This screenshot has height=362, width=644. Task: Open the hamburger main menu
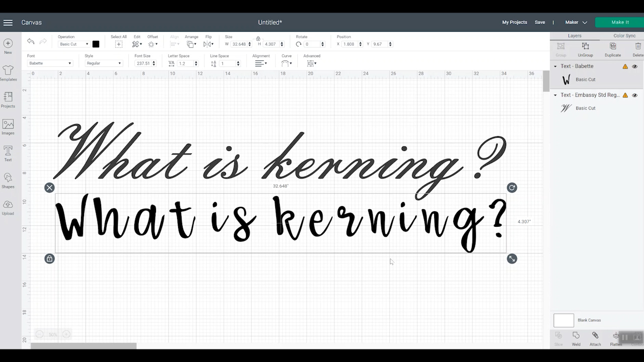[x=8, y=23]
